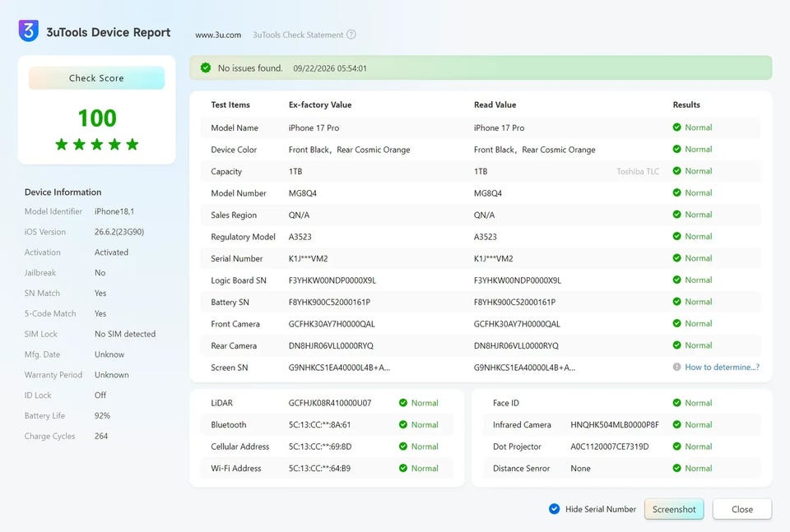Click the 3uTools logo icon
The height and width of the screenshot is (532, 790).
pos(28,30)
